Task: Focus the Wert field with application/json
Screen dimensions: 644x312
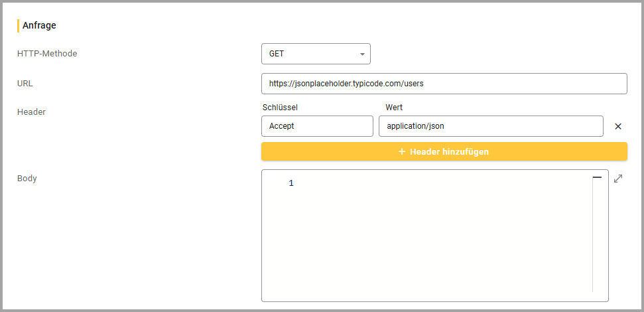Action: pos(490,126)
